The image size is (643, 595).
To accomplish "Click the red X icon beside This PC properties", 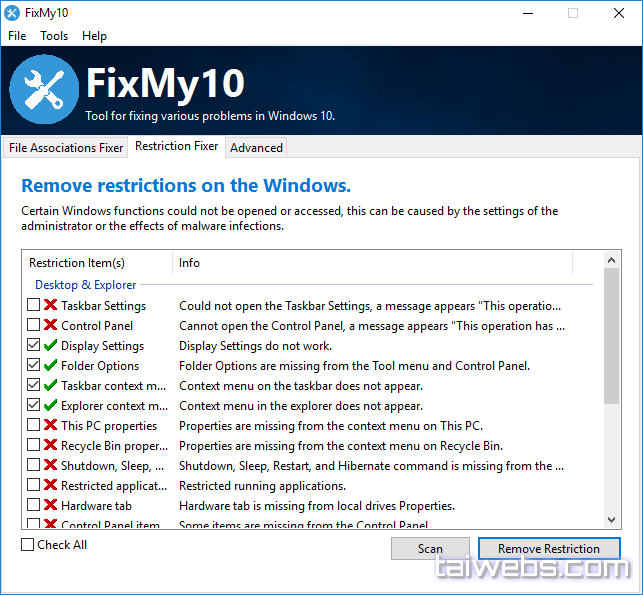I will pos(50,426).
